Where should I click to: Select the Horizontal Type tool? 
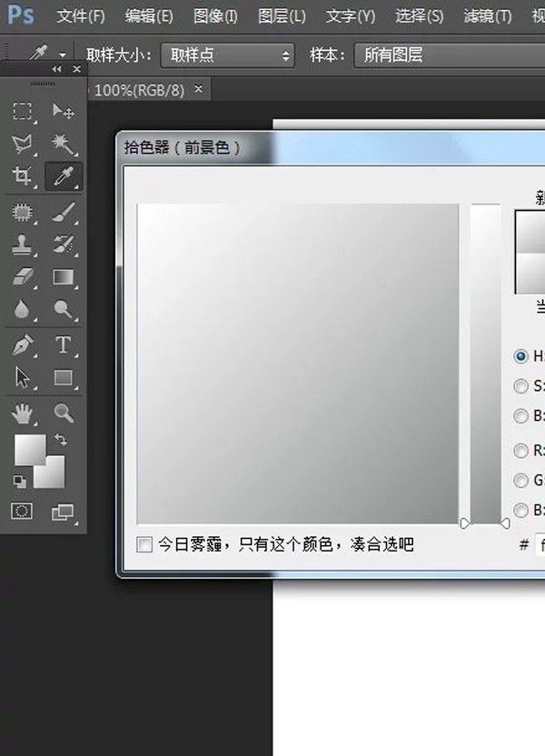63,345
